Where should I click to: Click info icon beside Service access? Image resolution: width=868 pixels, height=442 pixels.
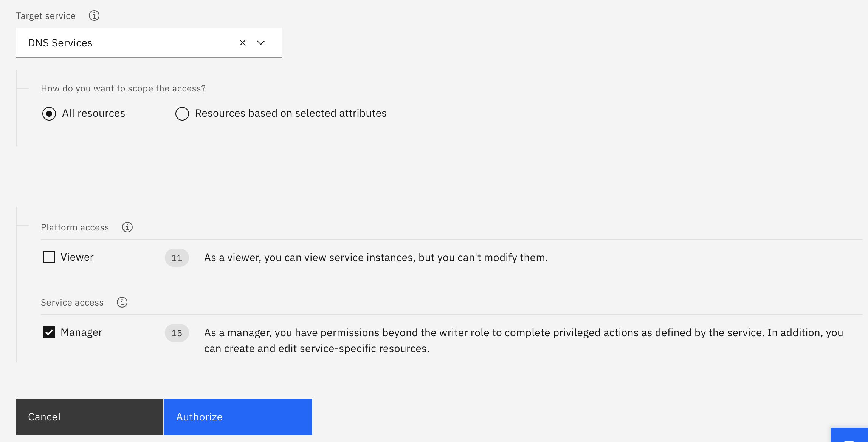coord(122,302)
